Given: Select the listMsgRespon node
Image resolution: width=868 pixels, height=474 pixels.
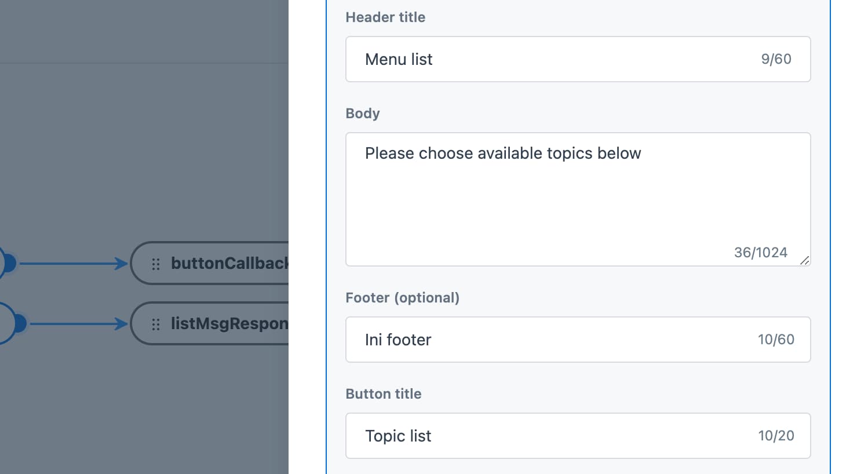Looking at the screenshot, I should 210,323.
